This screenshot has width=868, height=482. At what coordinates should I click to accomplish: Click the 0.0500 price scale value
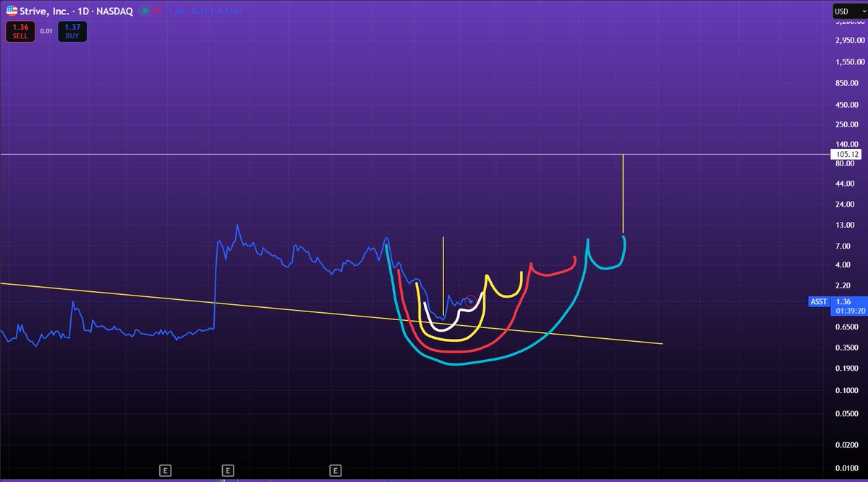click(846, 414)
